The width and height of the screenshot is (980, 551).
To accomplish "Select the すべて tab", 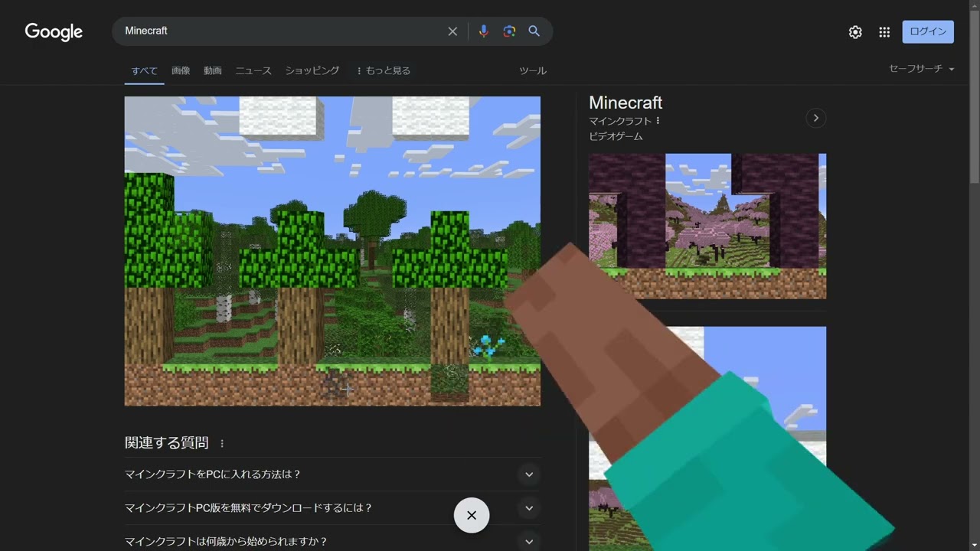I will click(x=144, y=70).
